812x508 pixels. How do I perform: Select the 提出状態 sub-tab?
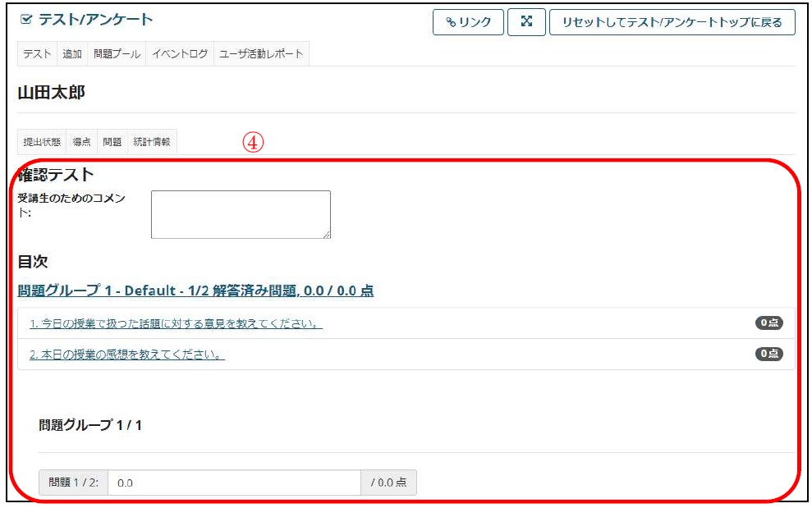point(42,142)
